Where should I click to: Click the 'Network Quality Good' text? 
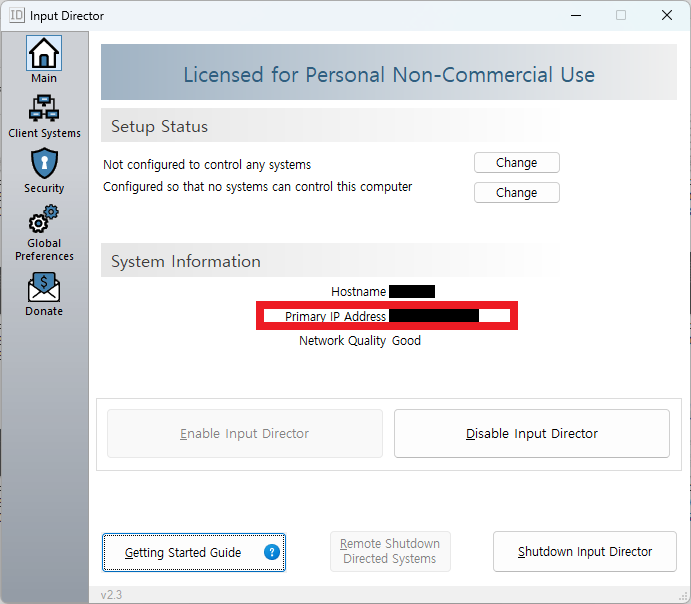360,341
